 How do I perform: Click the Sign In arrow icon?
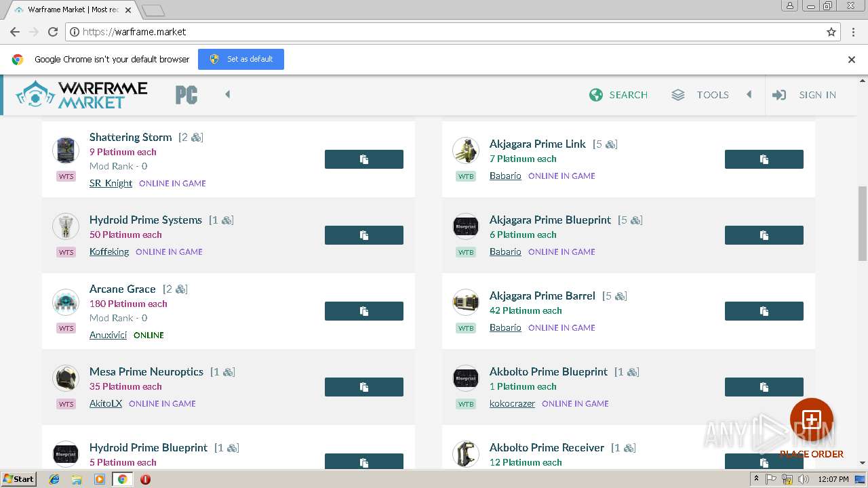779,95
